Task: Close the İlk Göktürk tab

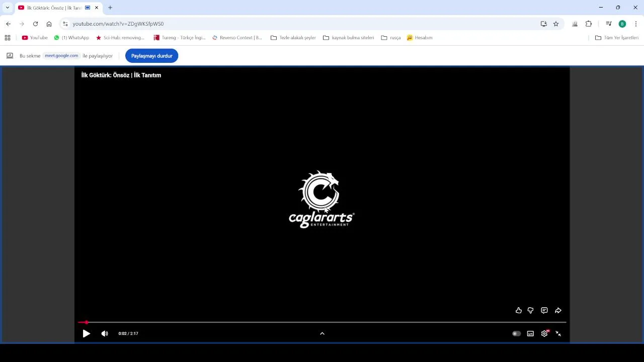Action: pyautogui.click(x=97, y=8)
